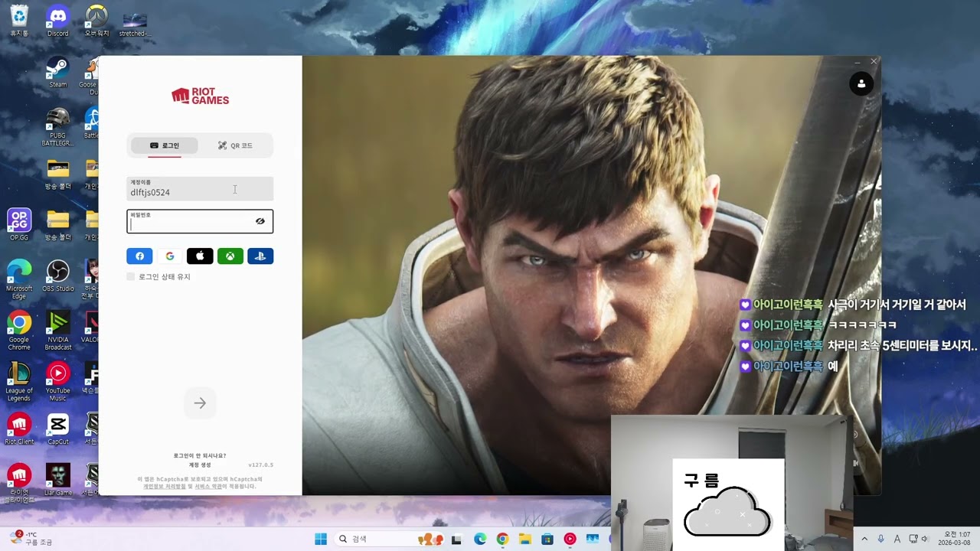Open the Windows Start menu
The width and height of the screenshot is (980, 551).
[321, 539]
